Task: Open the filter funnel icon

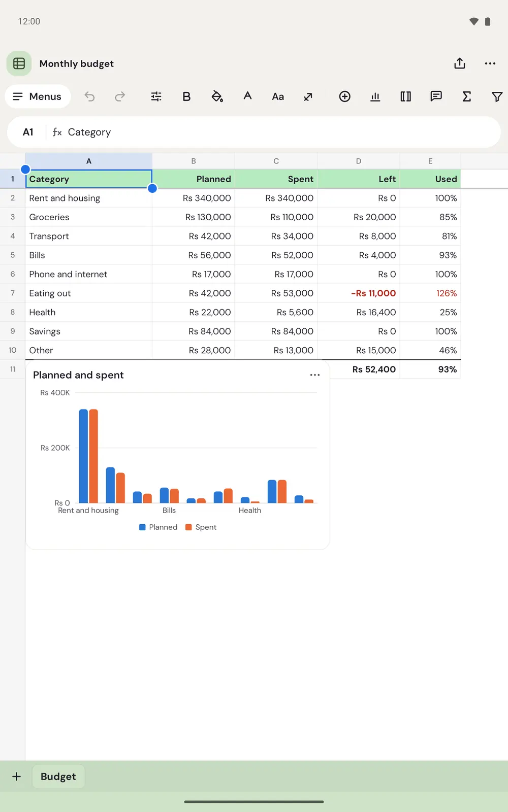Action: (x=497, y=96)
